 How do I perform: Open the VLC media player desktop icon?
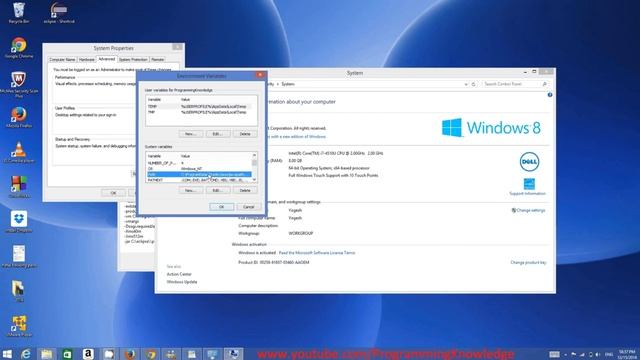[x=19, y=152]
